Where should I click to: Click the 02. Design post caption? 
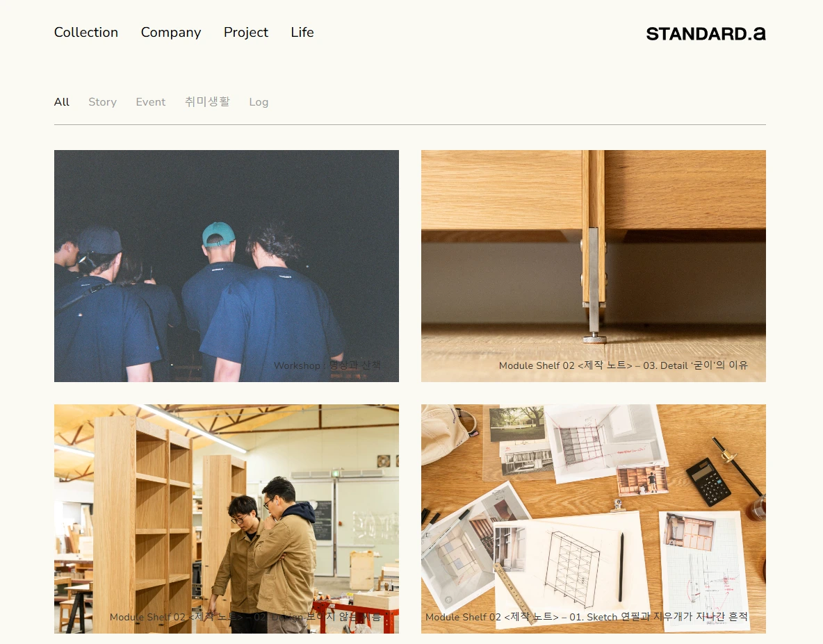coord(245,617)
